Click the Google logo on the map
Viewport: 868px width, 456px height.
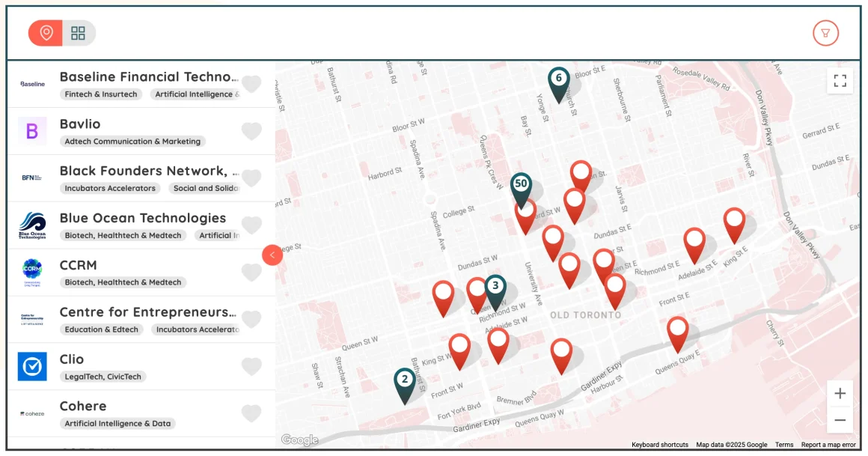(x=299, y=440)
